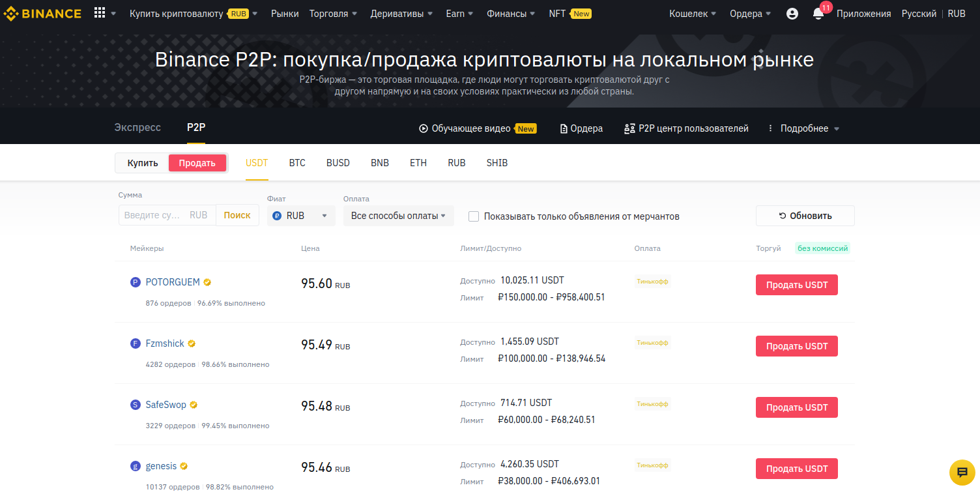Click 10,025.11 USDT available amount
The width and height of the screenshot is (980, 496).
coord(532,280)
